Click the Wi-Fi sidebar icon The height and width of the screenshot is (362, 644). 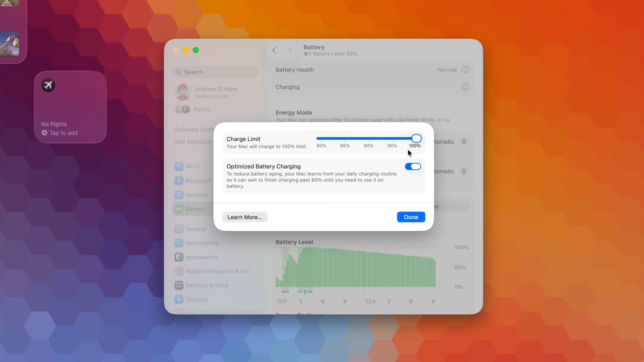[179, 166]
